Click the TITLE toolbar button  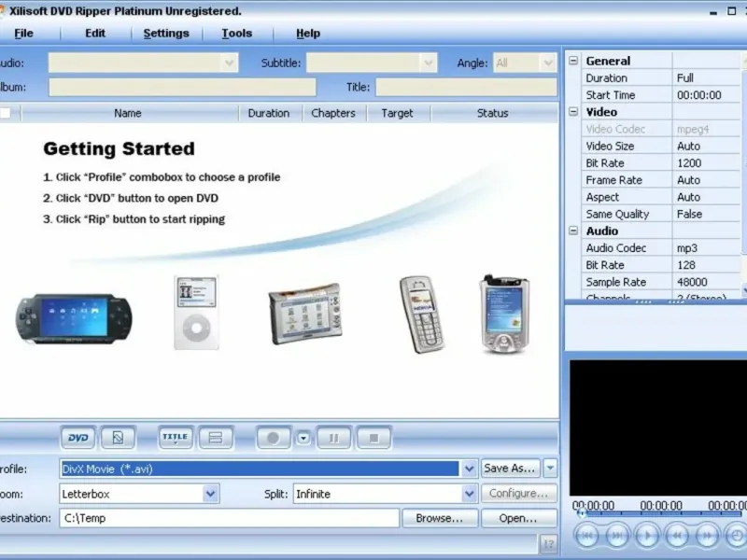[x=176, y=438]
